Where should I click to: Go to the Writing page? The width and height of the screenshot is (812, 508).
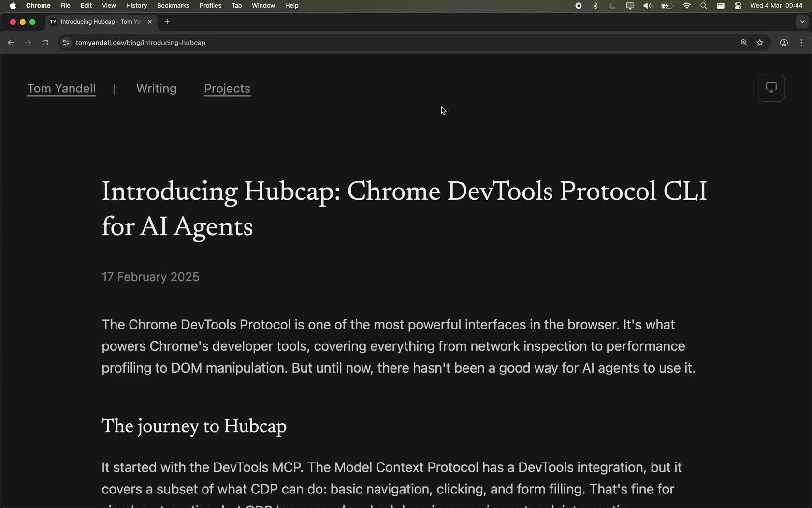pos(156,89)
